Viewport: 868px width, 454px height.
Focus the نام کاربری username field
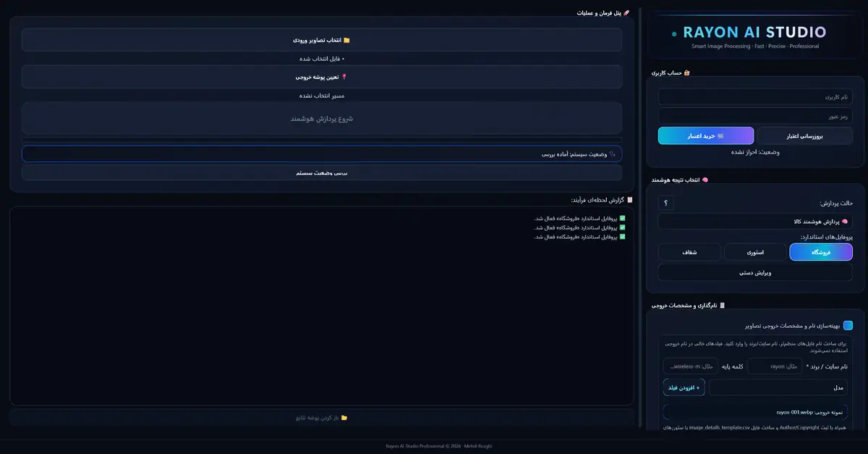click(755, 96)
